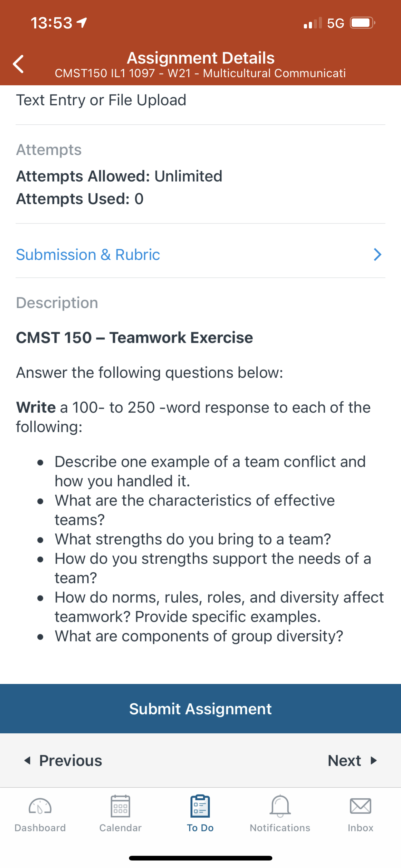Open the Submission & Rubric link

tap(88, 255)
